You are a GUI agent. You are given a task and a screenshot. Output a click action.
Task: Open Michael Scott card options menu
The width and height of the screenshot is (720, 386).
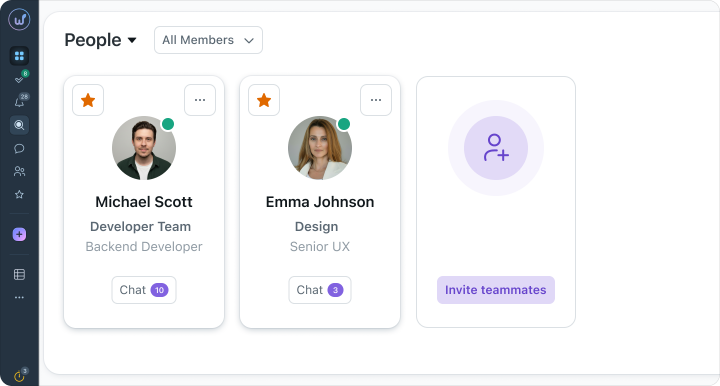click(x=200, y=100)
